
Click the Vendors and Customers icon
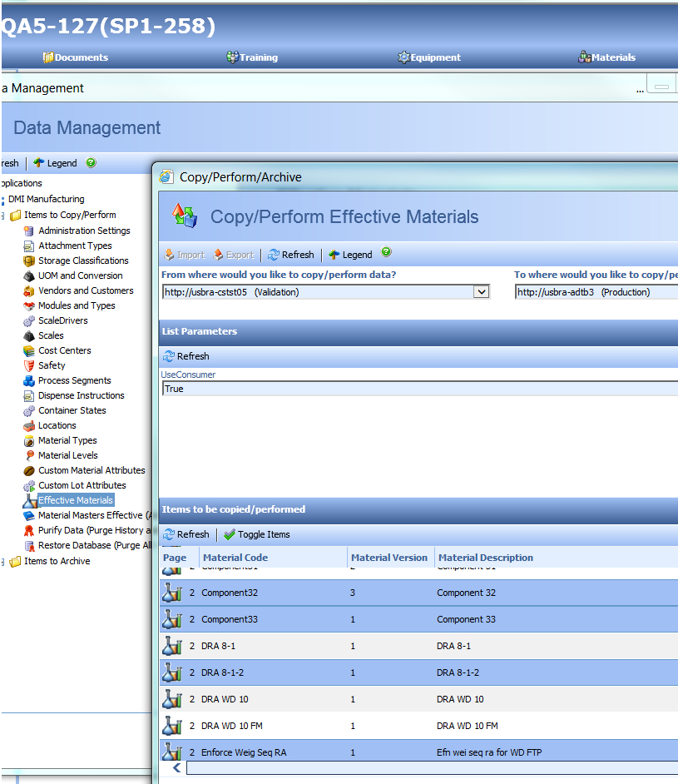point(29,290)
